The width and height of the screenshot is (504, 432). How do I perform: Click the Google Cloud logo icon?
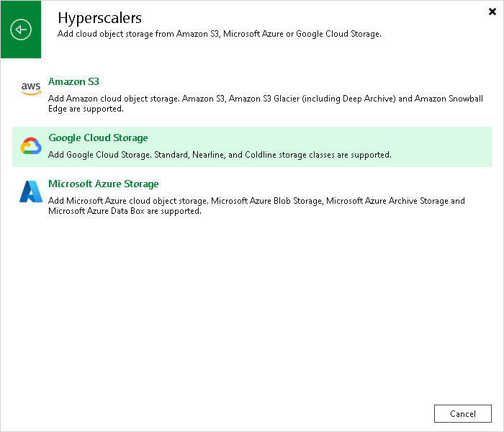click(31, 146)
